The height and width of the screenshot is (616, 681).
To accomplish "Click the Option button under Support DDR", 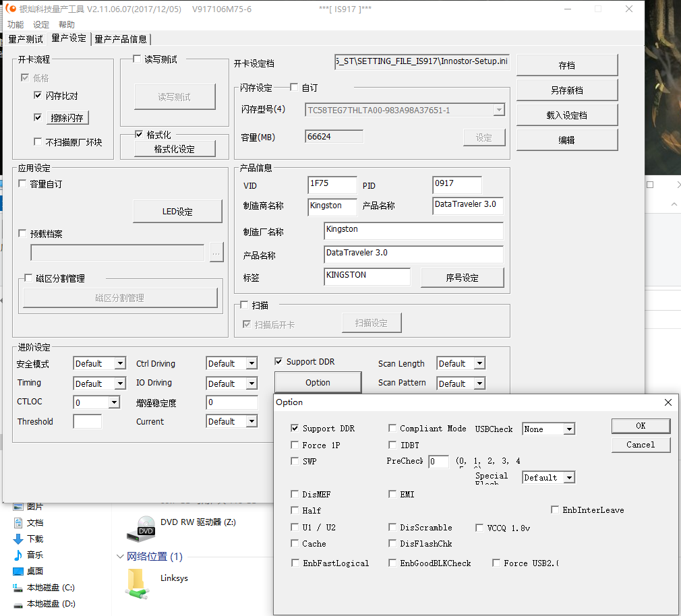I will point(318,382).
